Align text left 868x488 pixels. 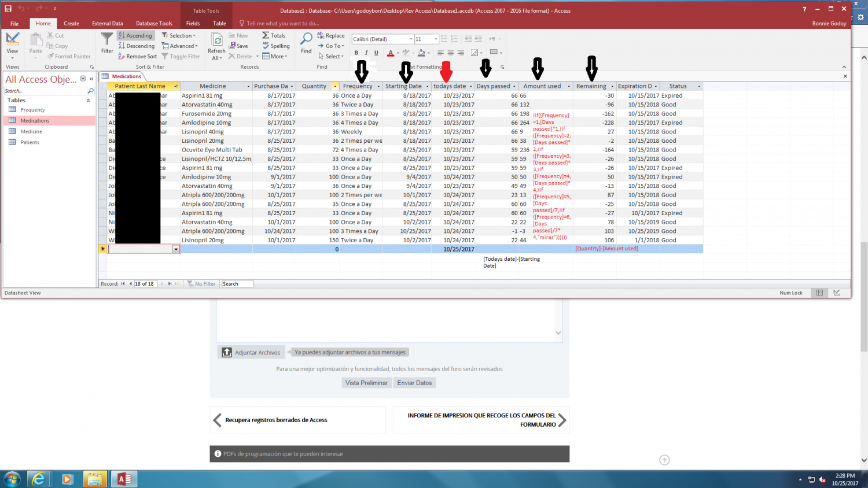coord(440,53)
